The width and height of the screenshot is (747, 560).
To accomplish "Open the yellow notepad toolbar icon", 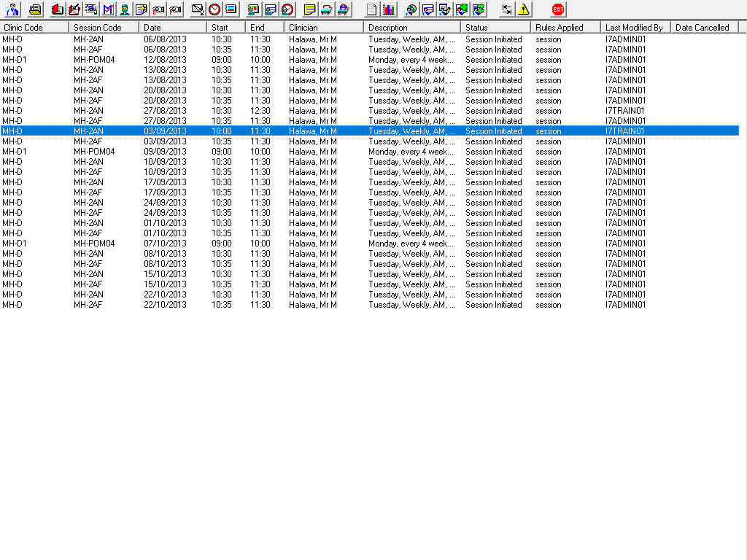I will click(309, 9).
